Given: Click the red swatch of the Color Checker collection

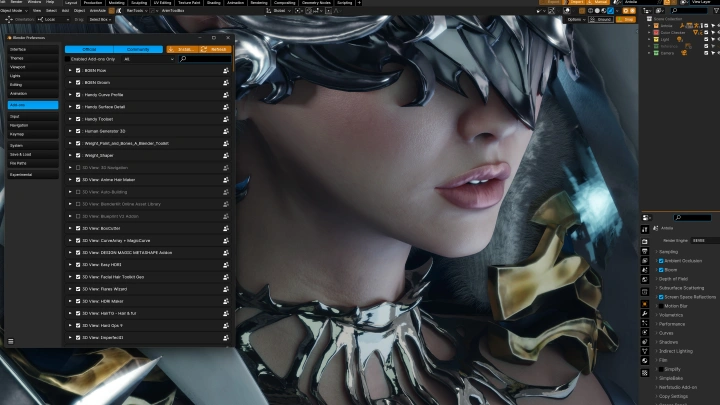Looking at the screenshot, I should coord(656,33).
